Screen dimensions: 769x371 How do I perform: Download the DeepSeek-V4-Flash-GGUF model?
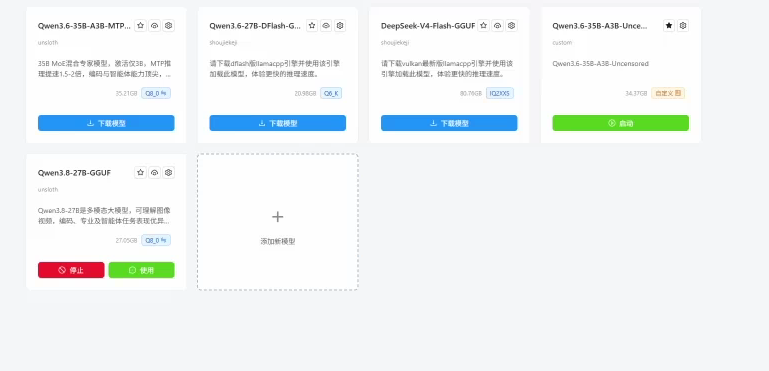pyautogui.click(x=449, y=123)
